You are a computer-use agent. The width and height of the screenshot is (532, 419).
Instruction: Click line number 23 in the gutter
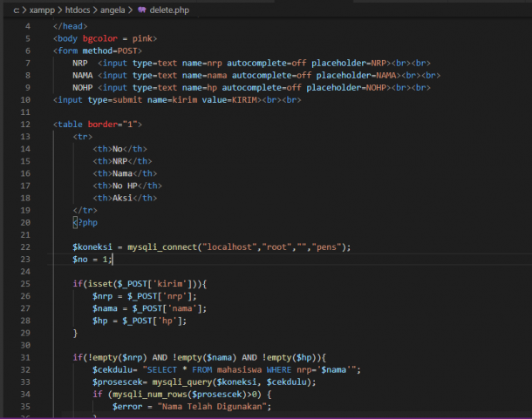coord(25,260)
